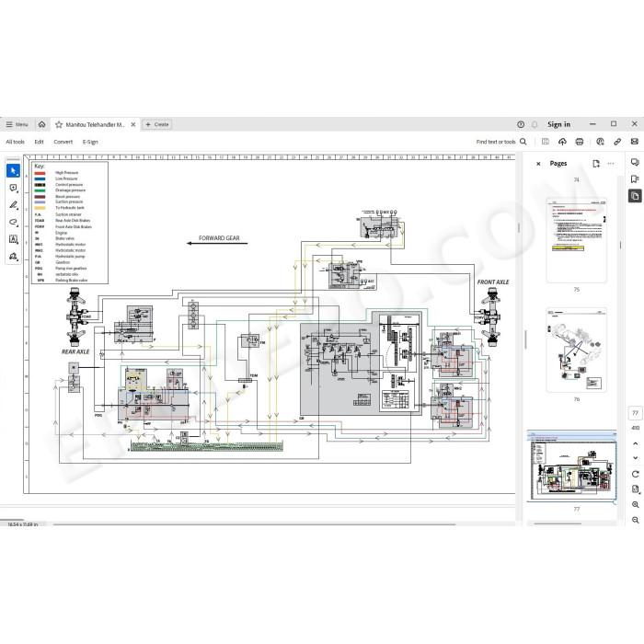Go to next page with down arrow
Image resolution: width=644 pixels, height=644 pixels.
point(636,458)
